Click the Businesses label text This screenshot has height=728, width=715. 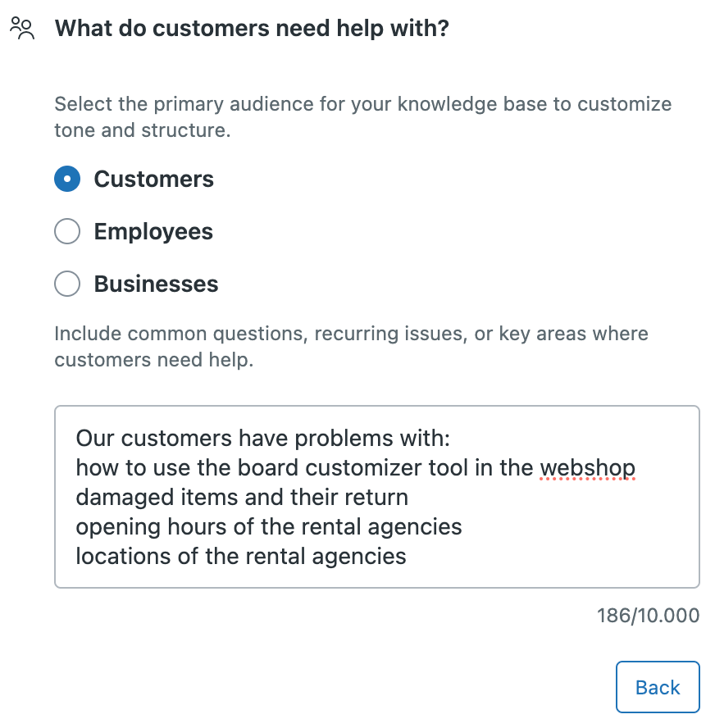coord(156,284)
